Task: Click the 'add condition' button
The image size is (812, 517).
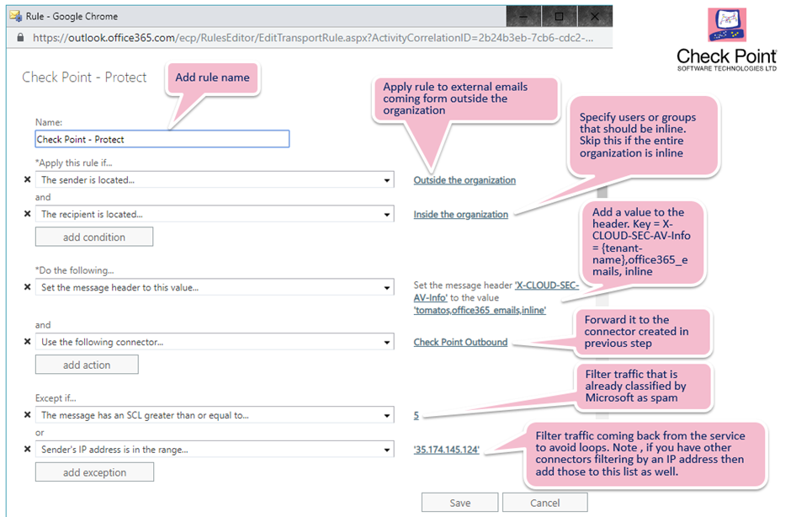Action: 94,237
